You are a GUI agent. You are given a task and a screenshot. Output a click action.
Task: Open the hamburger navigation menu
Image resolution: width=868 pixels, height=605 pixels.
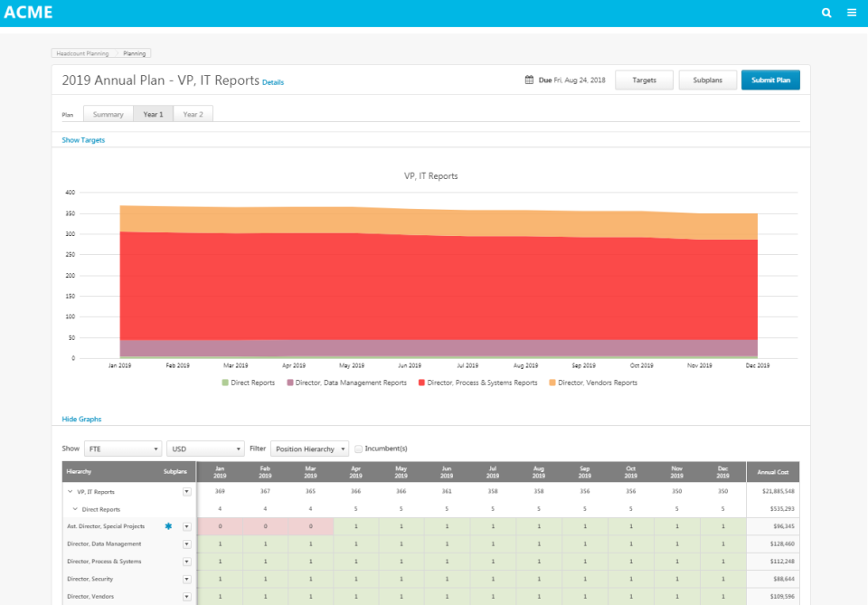(x=851, y=13)
